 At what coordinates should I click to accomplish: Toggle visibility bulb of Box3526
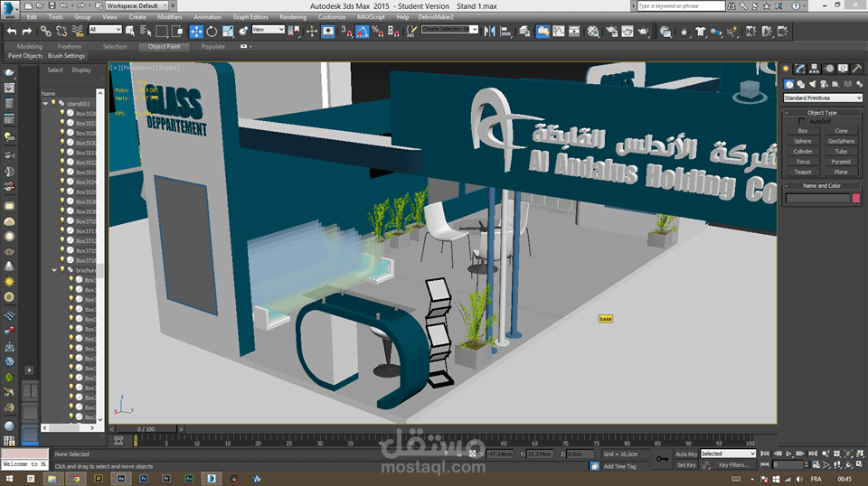(62, 113)
